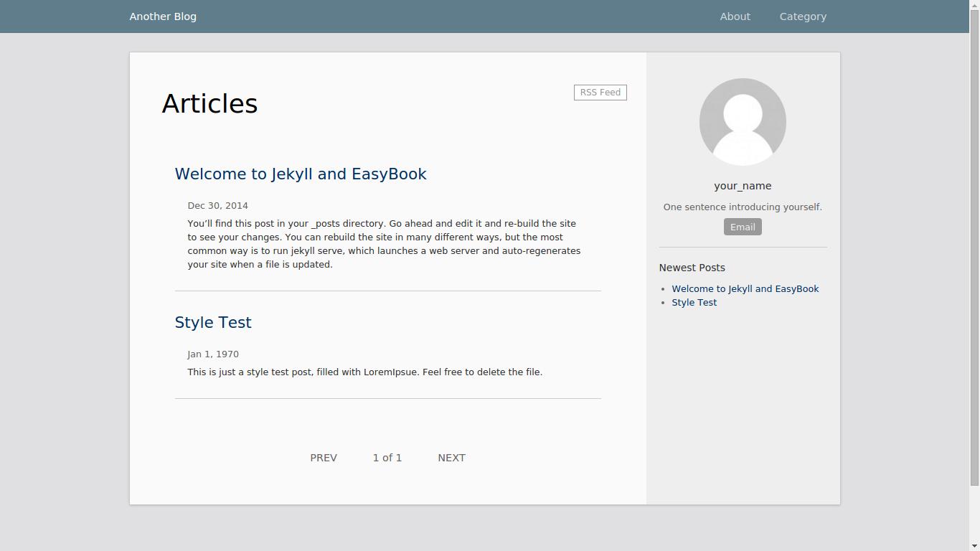Screen dimensions: 980x551
Task: Click the Jan 1, 1970 post date
Action: click(x=213, y=354)
